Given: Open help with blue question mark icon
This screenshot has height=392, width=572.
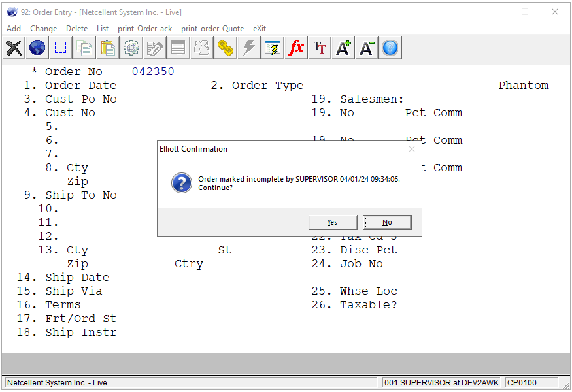Looking at the screenshot, I should 390,48.
